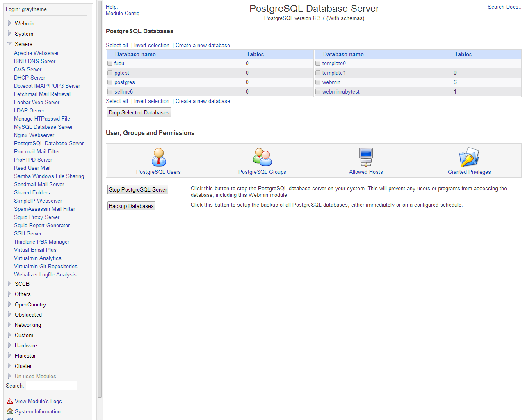The width and height of the screenshot is (525, 420).
Task: Open the PostgreSQL Groups icon
Action: pyautogui.click(x=262, y=157)
